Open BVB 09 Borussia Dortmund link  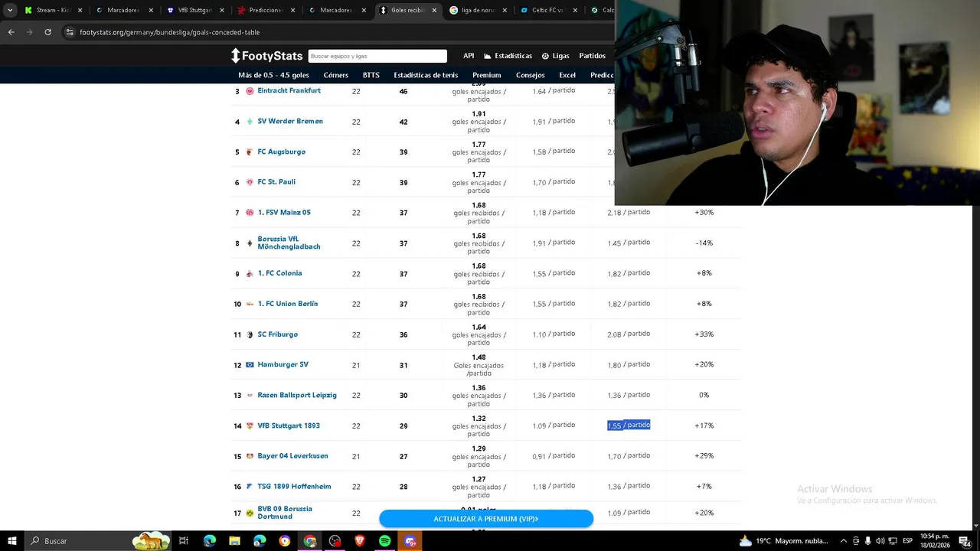click(285, 513)
